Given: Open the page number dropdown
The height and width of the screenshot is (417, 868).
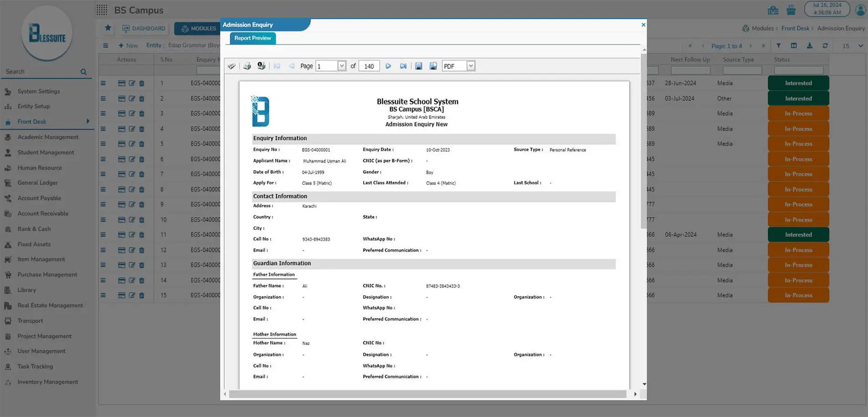Looking at the screenshot, I should coord(341,66).
